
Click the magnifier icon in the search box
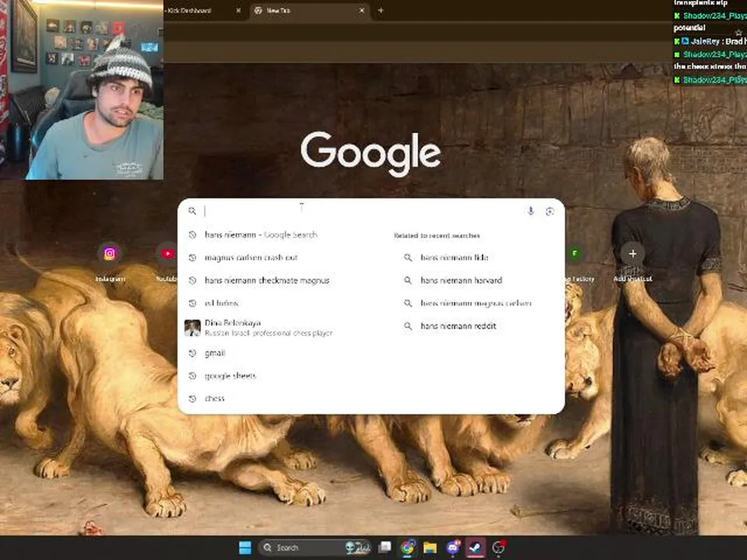(192, 211)
